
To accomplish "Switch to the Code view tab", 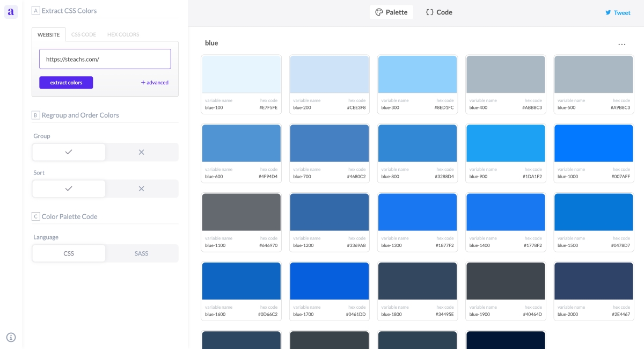I will (x=439, y=12).
